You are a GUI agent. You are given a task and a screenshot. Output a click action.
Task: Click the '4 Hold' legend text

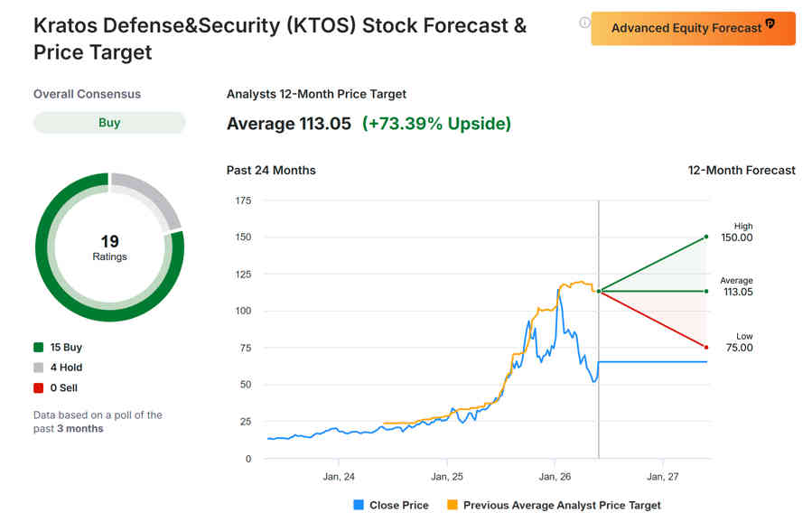(x=66, y=368)
